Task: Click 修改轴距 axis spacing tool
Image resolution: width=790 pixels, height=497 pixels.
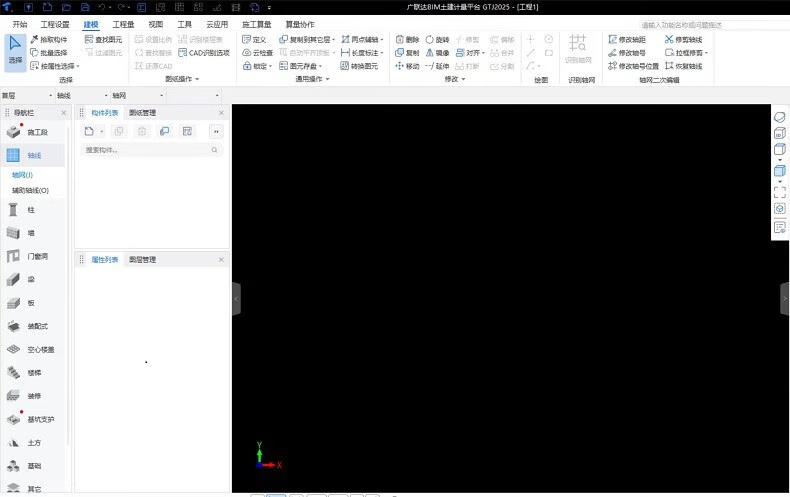Action: click(x=627, y=39)
